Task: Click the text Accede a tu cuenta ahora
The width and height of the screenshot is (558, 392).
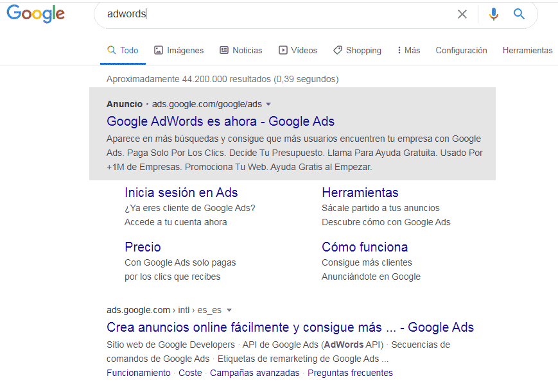Action: point(175,223)
